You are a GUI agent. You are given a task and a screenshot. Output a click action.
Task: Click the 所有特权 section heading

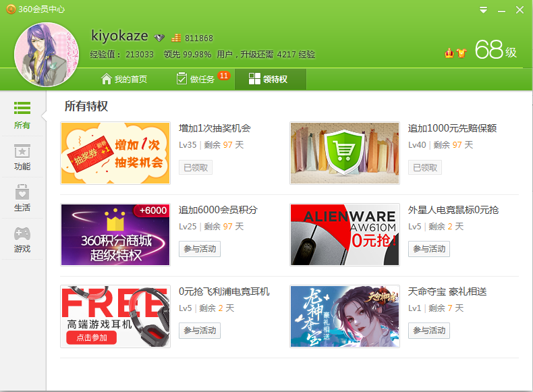pyautogui.click(x=86, y=106)
